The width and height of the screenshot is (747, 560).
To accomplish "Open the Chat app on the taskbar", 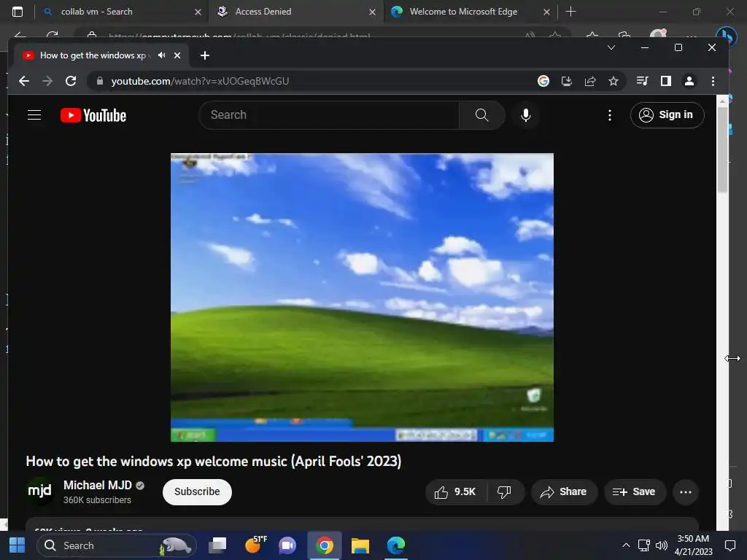I will [x=287, y=545].
